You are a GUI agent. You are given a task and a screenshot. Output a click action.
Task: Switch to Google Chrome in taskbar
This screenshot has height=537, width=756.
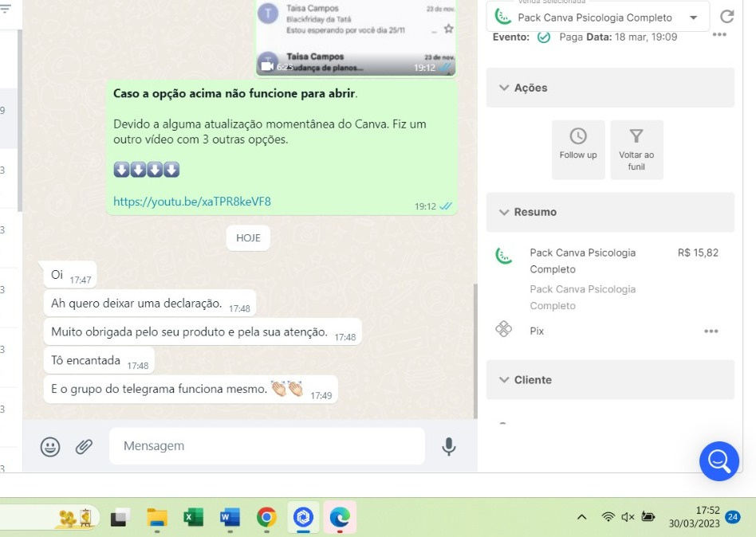266,518
